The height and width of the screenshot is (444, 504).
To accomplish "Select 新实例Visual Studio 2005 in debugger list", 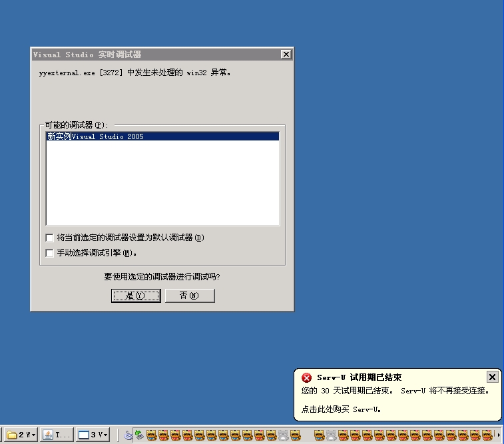I will point(162,136).
